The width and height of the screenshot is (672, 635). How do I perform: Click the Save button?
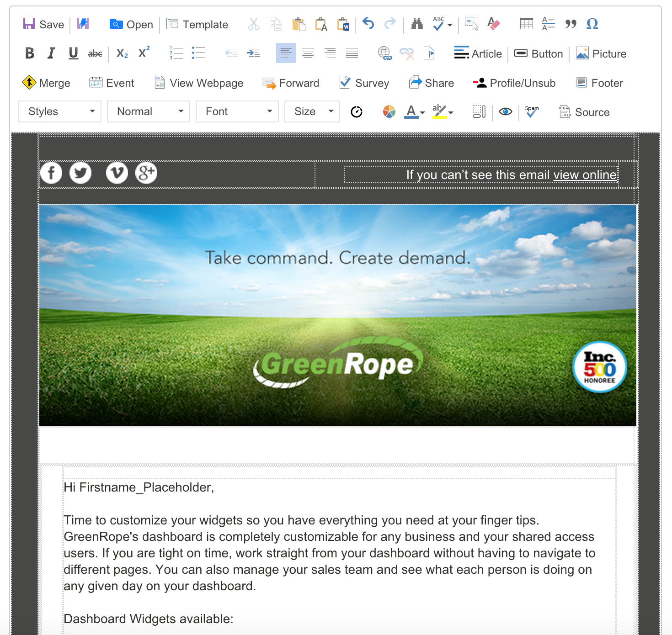tap(43, 24)
